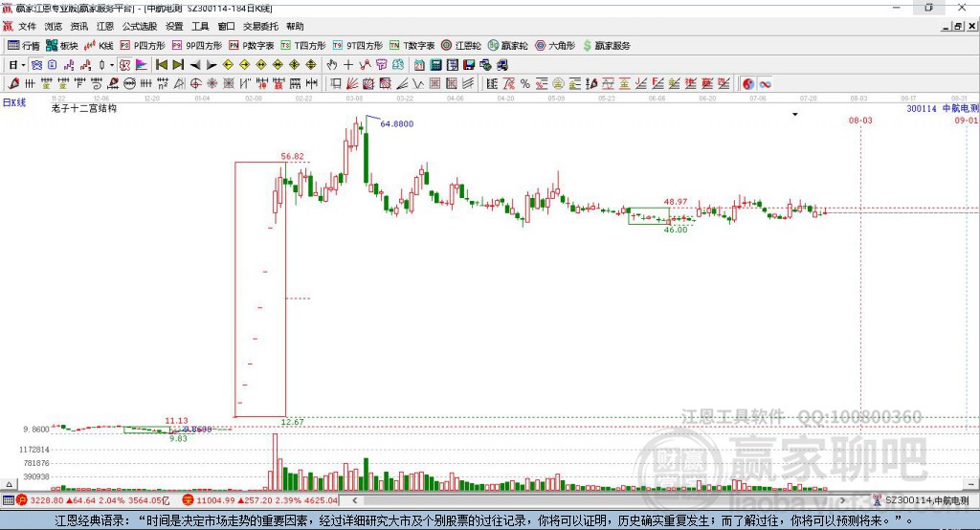Open the calendar icon showing 21

[x=419, y=65]
